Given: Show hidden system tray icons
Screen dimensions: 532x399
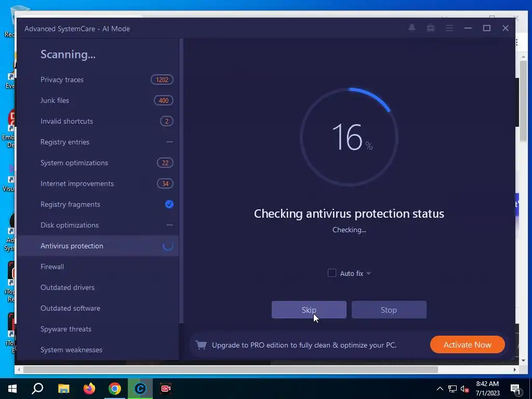Looking at the screenshot, I should click(440, 389).
